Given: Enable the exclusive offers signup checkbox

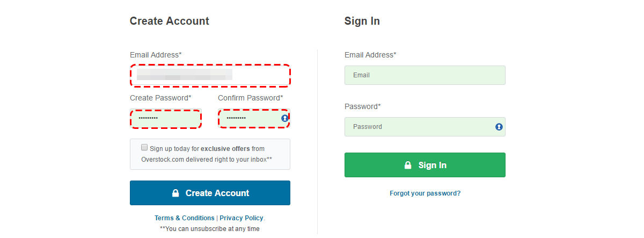Looking at the screenshot, I should pyautogui.click(x=144, y=147).
